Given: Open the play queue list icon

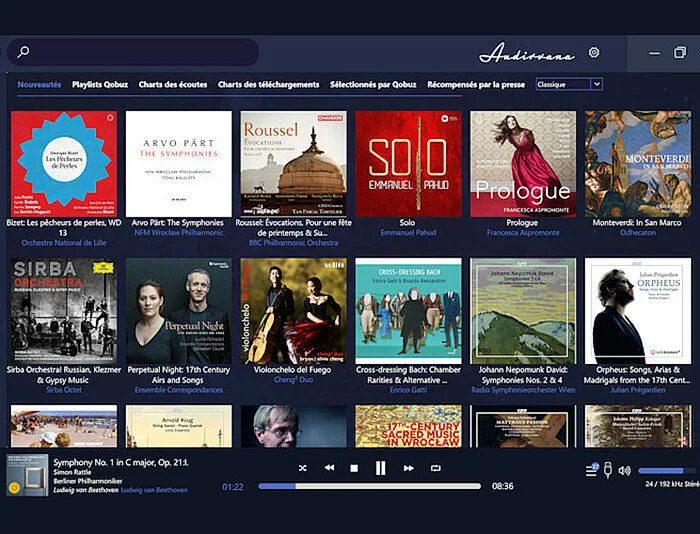Looking at the screenshot, I should (x=592, y=470).
